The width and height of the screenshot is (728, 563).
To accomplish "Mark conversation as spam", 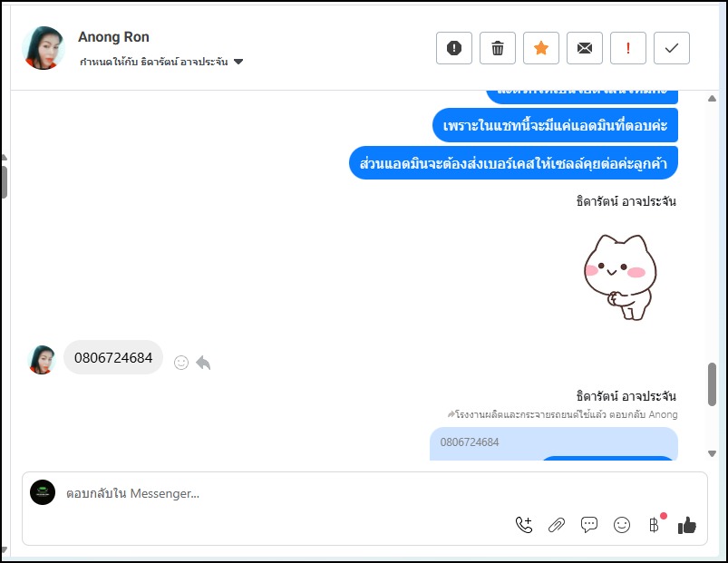I will [454, 48].
